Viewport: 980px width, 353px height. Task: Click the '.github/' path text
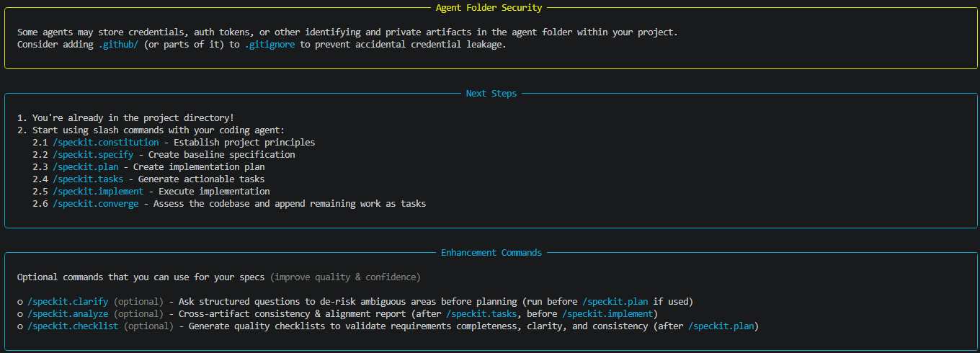click(118, 45)
